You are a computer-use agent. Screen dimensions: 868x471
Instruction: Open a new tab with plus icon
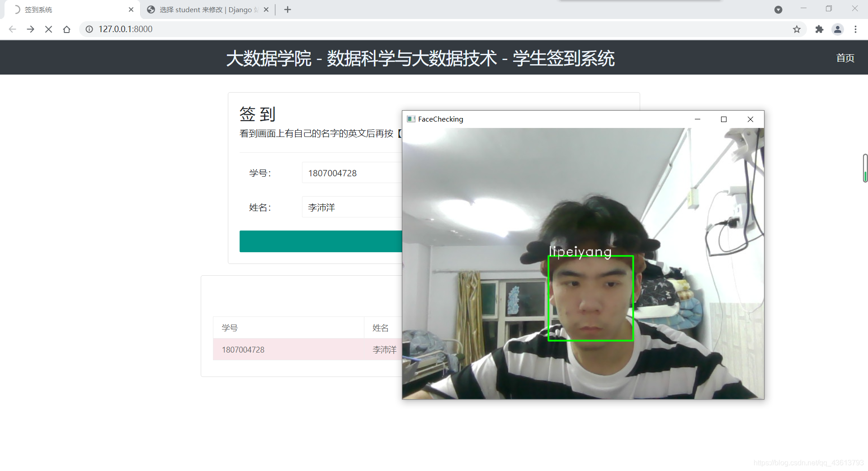[288, 9]
